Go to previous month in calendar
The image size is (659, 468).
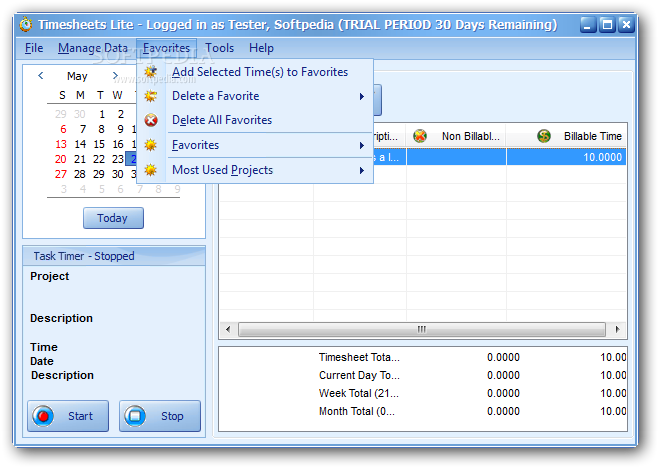pyautogui.click(x=40, y=76)
